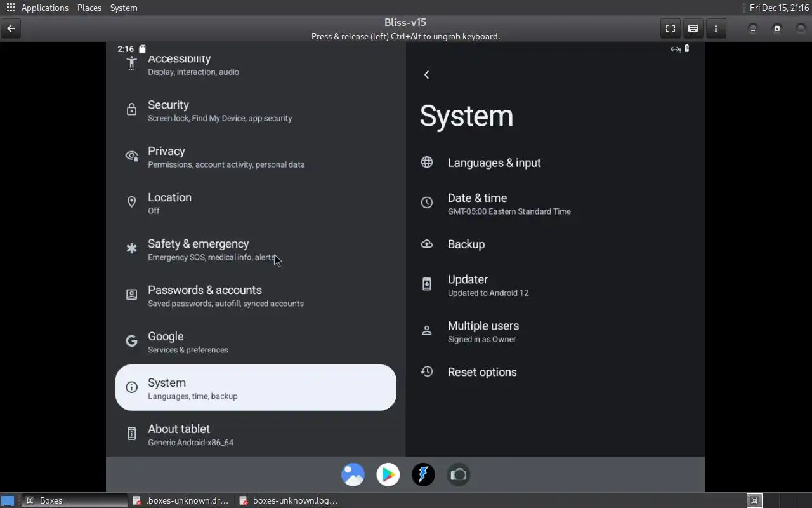Click the 2:16 Android clock

click(x=126, y=49)
